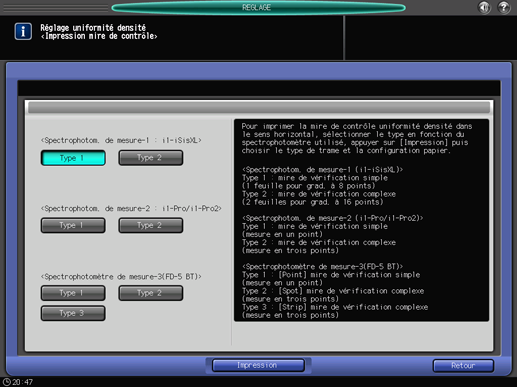Select Type 1 for FD-5 BT spectrophotometer
This screenshot has width=517, height=387.
click(73, 293)
